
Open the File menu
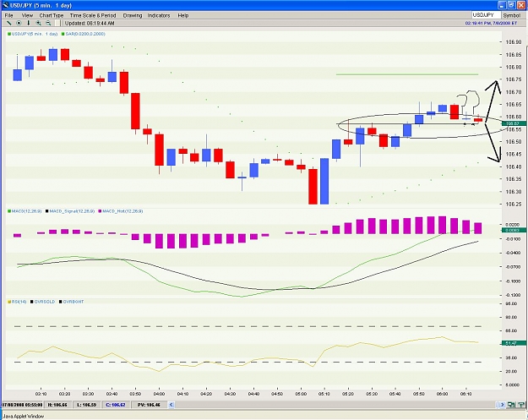click(8, 15)
